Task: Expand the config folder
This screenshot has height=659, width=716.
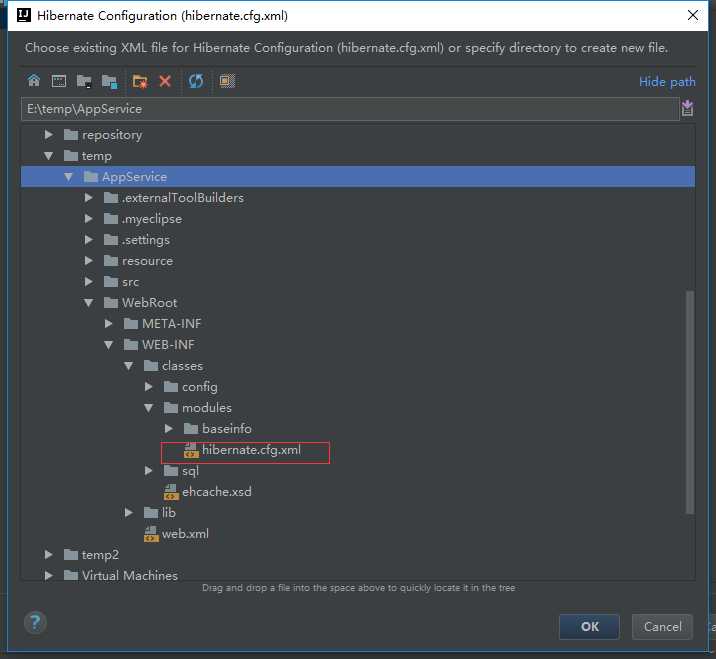Action: (x=148, y=387)
